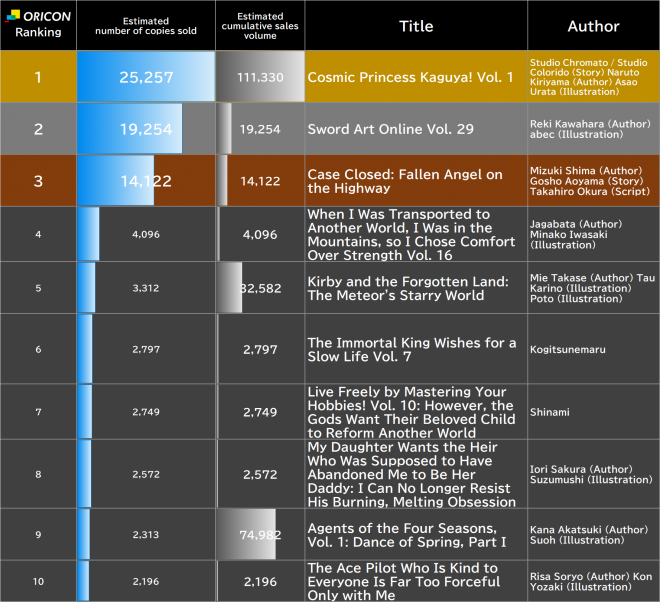Click the 'Title' column header

(x=416, y=26)
